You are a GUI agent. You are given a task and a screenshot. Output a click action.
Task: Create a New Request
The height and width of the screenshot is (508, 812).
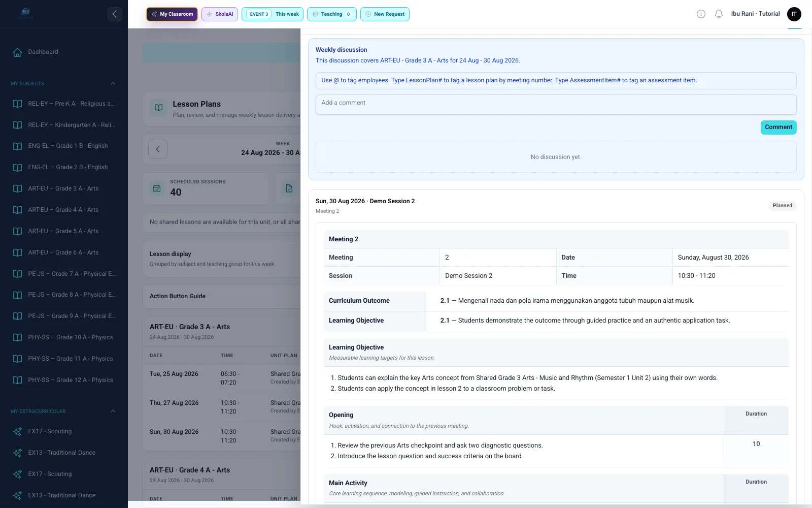coord(385,14)
